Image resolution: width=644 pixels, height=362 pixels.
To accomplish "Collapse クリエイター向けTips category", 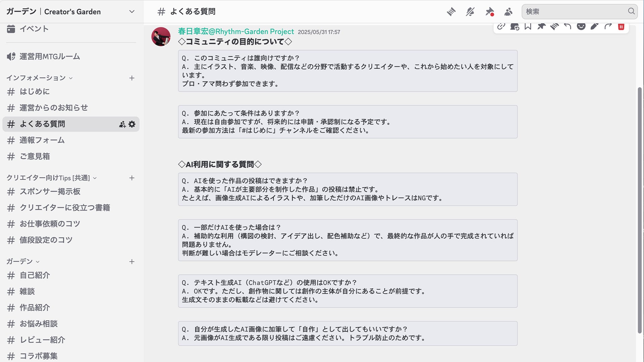I will [x=95, y=178].
